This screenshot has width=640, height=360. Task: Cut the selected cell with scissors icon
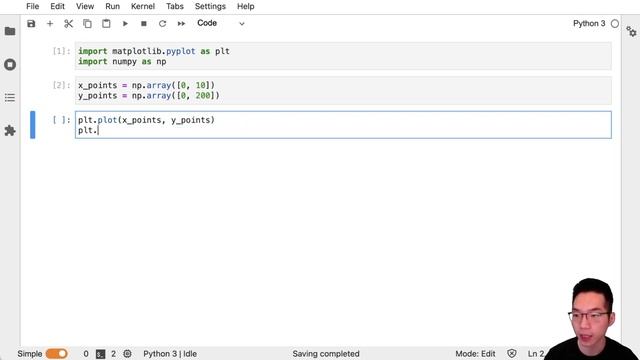click(x=69, y=24)
